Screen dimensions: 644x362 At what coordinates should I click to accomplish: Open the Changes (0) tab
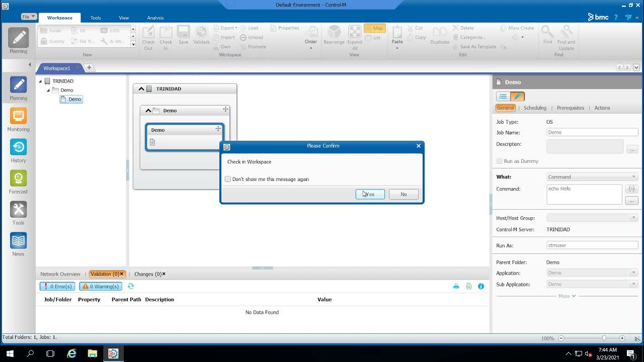click(x=148, y=274)
